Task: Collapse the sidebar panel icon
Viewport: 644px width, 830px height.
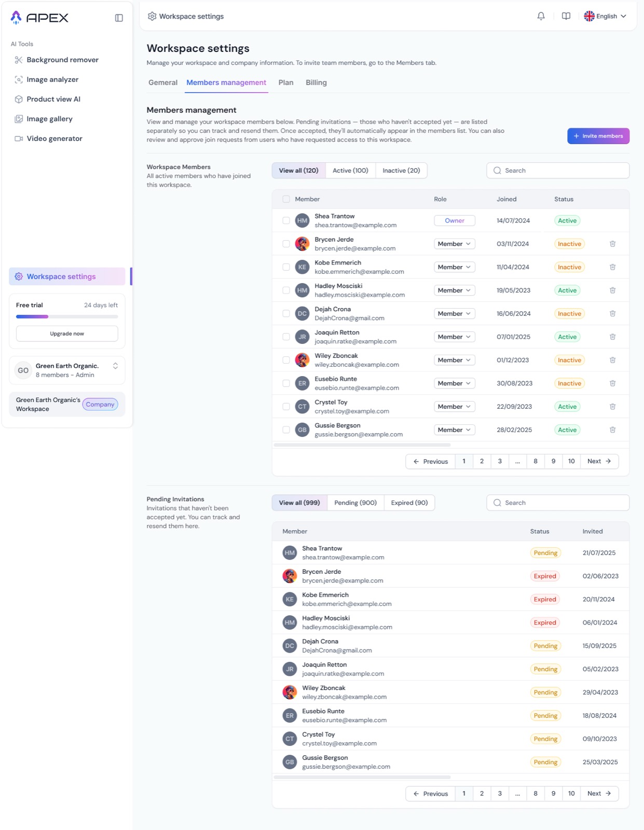Action: [119, 18]
